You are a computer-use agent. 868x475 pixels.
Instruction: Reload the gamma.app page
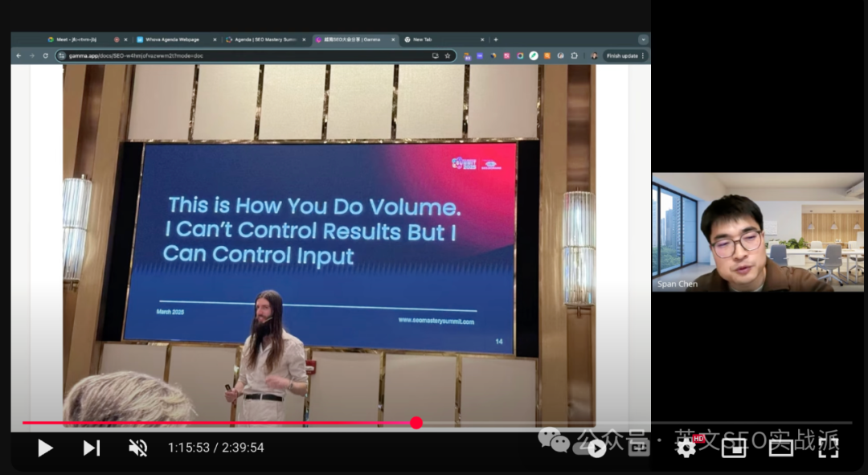click(45, 56)
